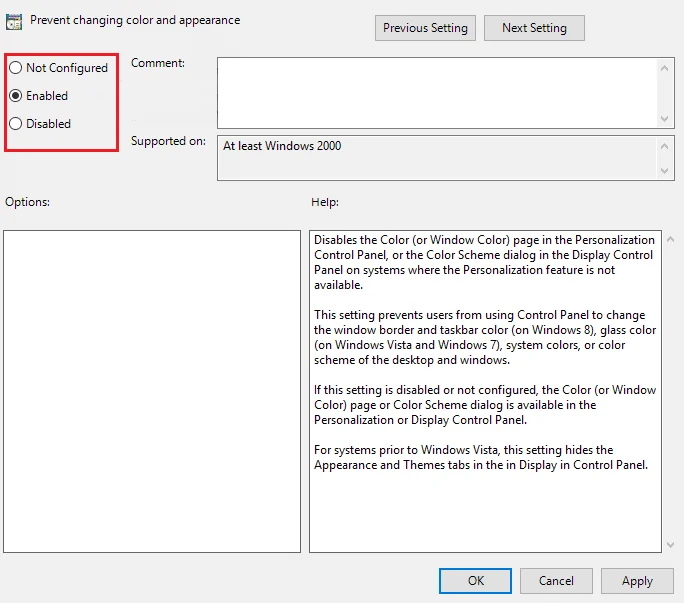Click inside the empty Options pane
This screenshot has height=603, width=684.
152,391
